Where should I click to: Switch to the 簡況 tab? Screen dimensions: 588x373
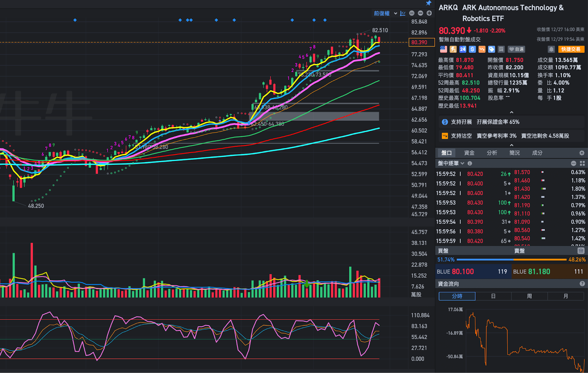(x=514, y=153)
